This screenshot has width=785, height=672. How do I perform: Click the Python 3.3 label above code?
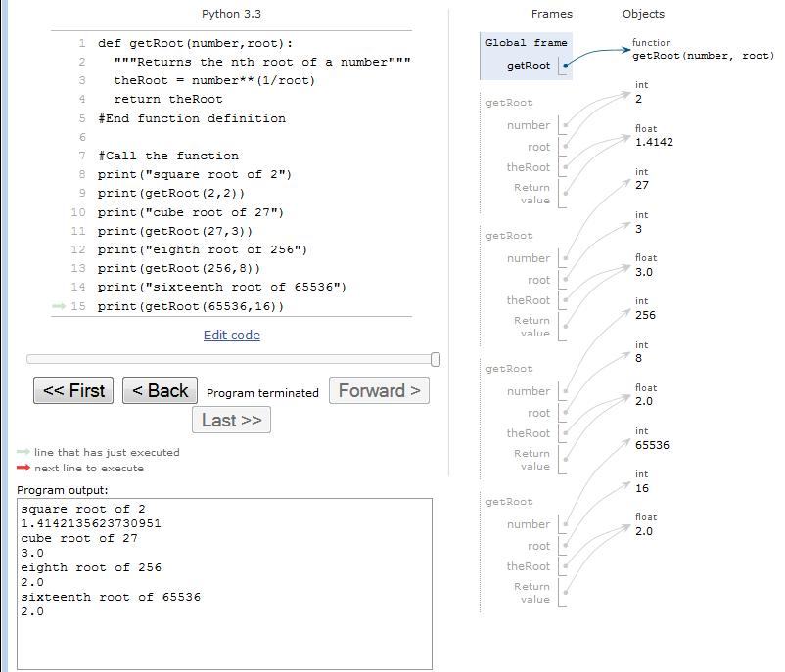coord(231,14)
